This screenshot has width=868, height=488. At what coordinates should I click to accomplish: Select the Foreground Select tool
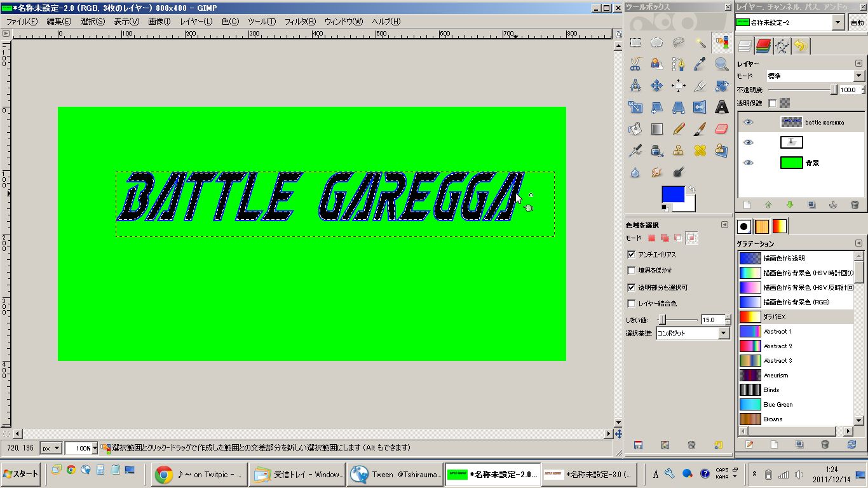point(657,64)
